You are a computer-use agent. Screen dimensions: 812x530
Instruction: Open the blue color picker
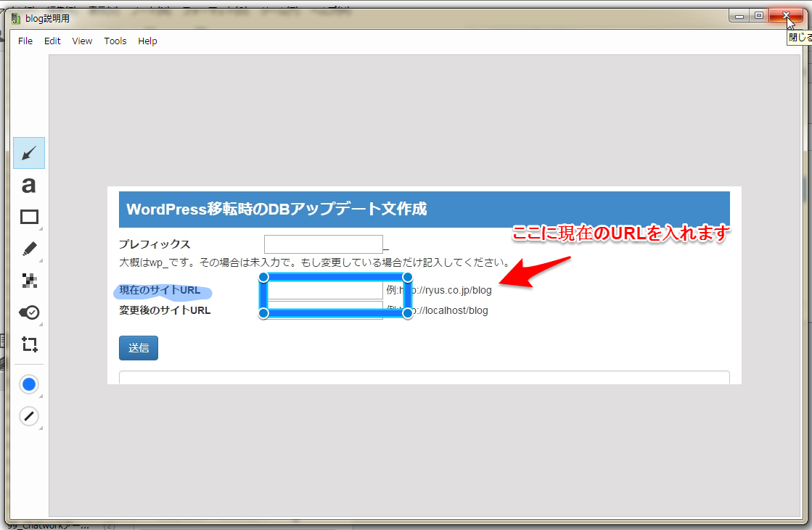[x=29, y=384]
